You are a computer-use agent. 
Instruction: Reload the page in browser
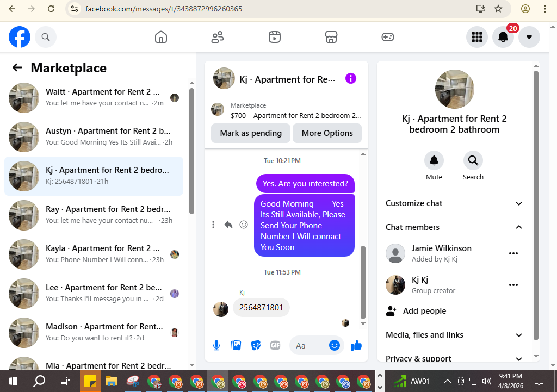(x=51, y=9)
